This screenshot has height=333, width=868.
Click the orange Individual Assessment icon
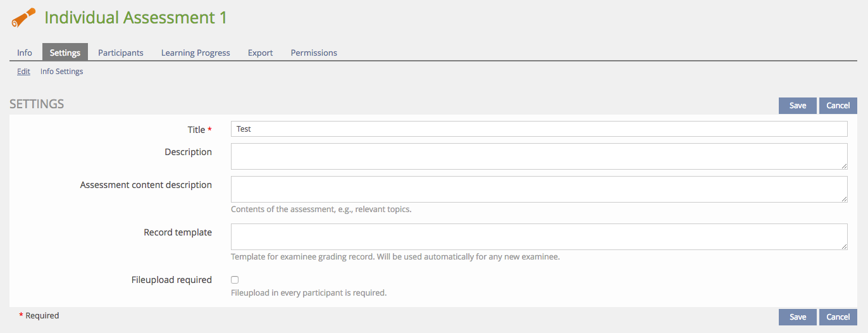(24, 18)
